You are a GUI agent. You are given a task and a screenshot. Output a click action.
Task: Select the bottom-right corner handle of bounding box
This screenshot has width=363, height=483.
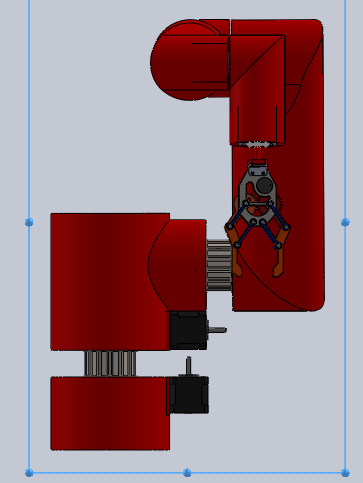345,472
